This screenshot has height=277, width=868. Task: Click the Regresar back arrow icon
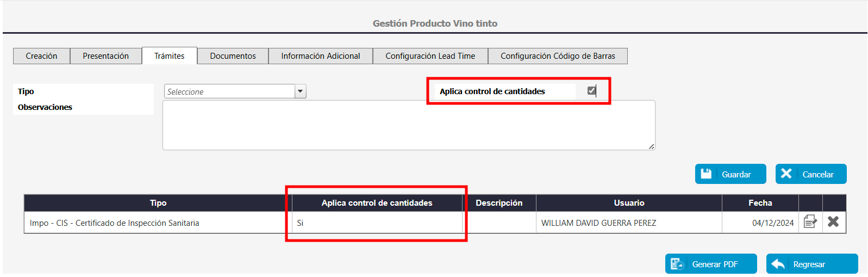coord(778,264)
